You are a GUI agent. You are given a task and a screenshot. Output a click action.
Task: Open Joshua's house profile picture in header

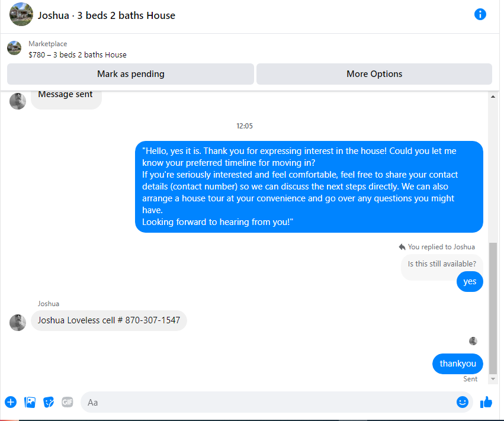pos(21,14)
